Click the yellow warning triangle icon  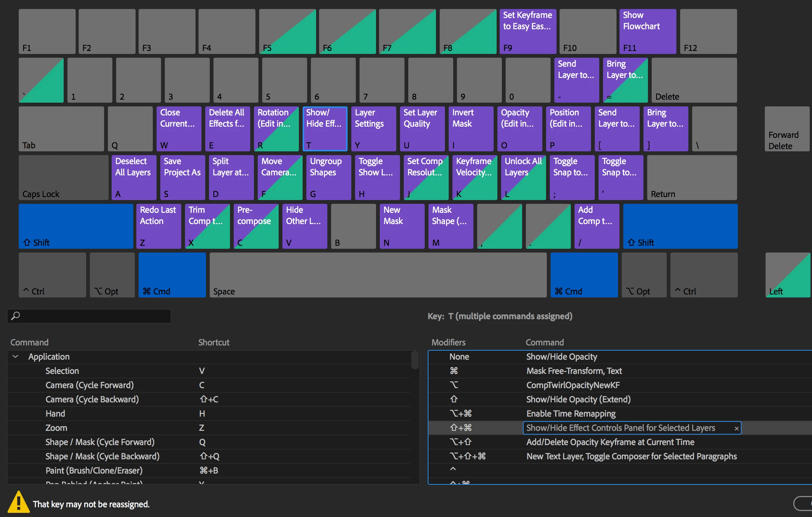click(x=18, y=503)
